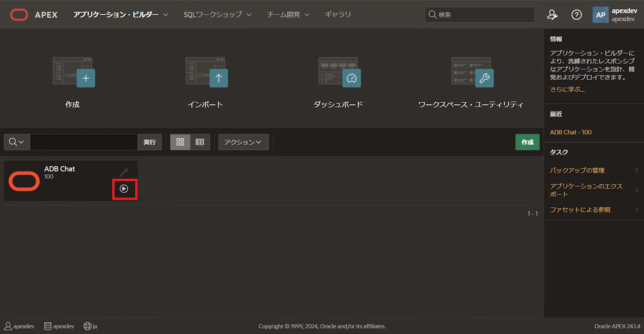
Task: Open the さらに学ぶ link
Action: tap(567, 89)
